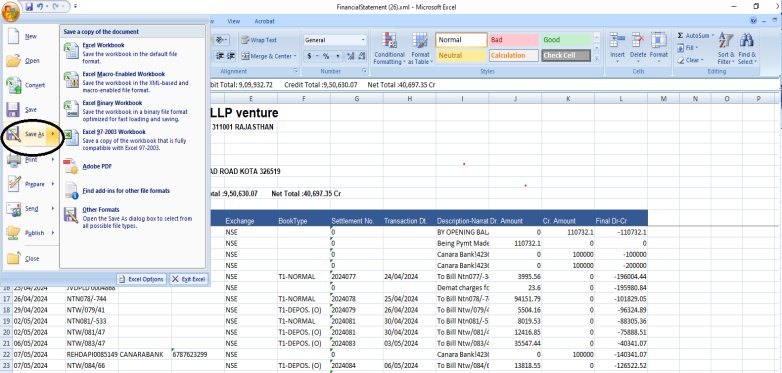
Task: Apply the Normal cell style
Action: point(461,40)
